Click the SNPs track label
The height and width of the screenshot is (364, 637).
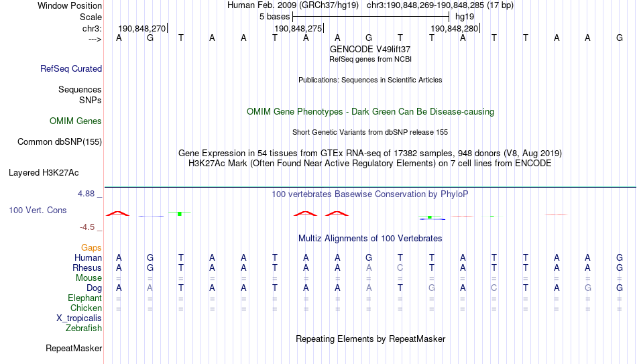click(91, 100)
